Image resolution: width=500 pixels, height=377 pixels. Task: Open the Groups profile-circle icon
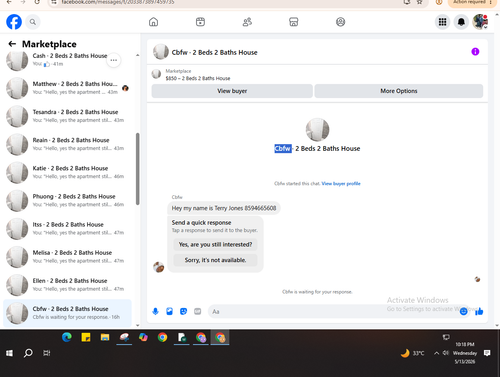(x=340, y=22)
